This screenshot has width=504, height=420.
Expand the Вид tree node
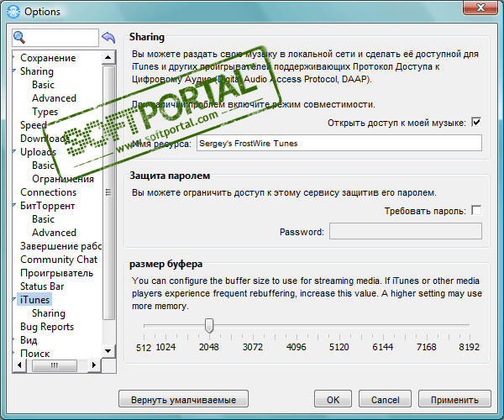(13, 339)
